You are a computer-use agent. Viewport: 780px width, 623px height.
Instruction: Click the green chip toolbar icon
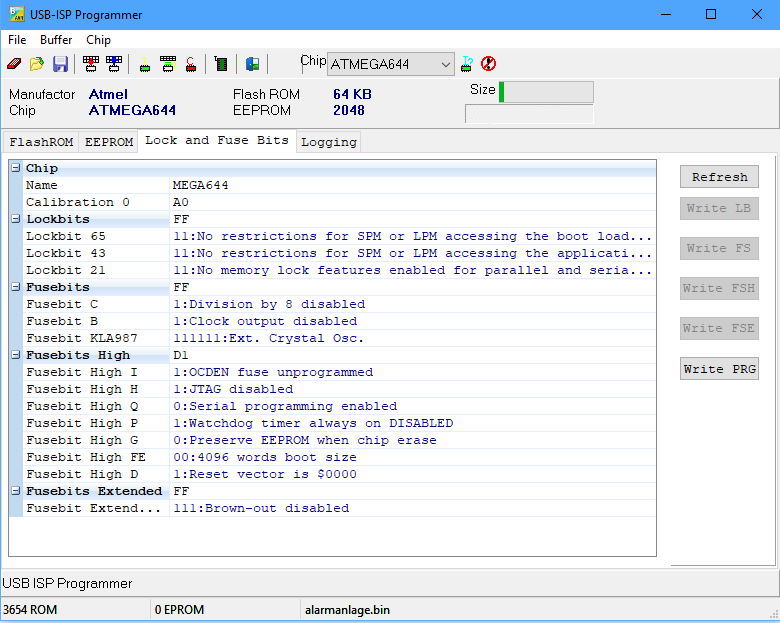[145, 65]
